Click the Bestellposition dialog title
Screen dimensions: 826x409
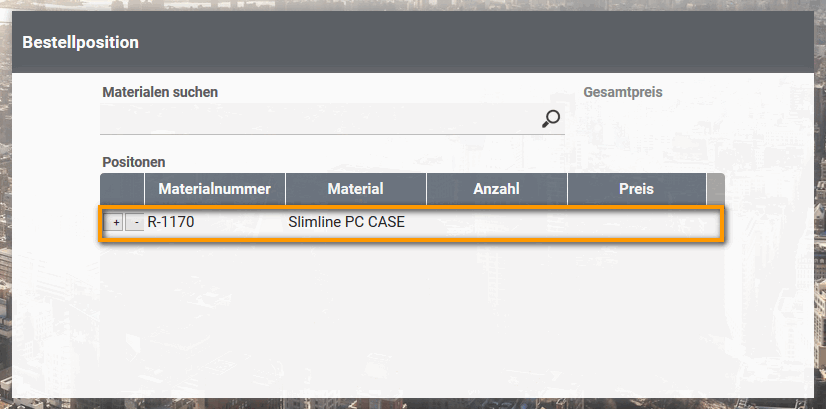click(x=80, y=42)
